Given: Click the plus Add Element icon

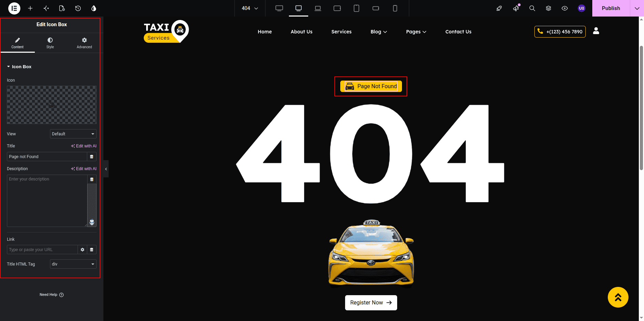Looking at the screenshot, I should (x=30, y=8).
